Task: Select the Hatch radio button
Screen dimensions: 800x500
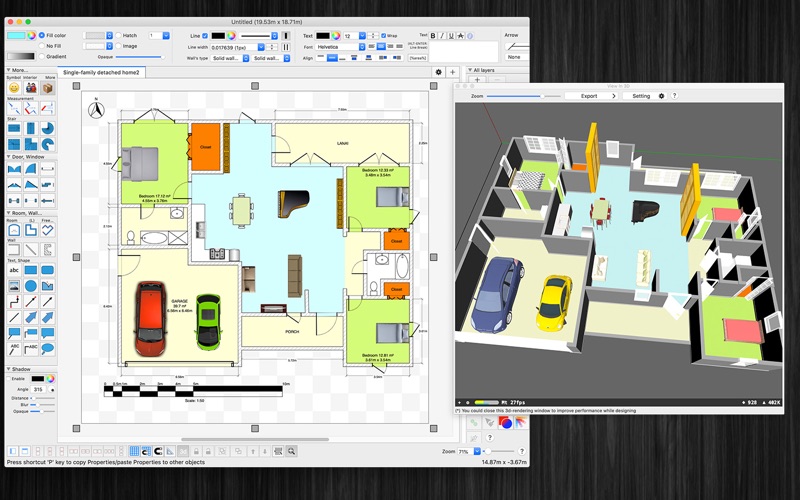Action: [118, 35]
